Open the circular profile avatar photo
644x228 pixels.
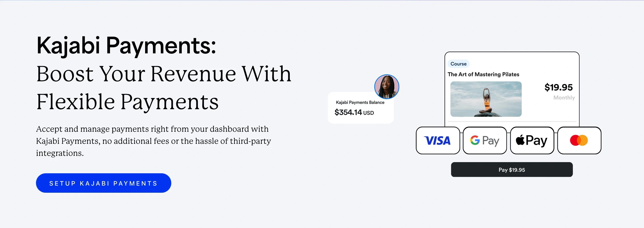pyautogui.click(x=387, y=87)
